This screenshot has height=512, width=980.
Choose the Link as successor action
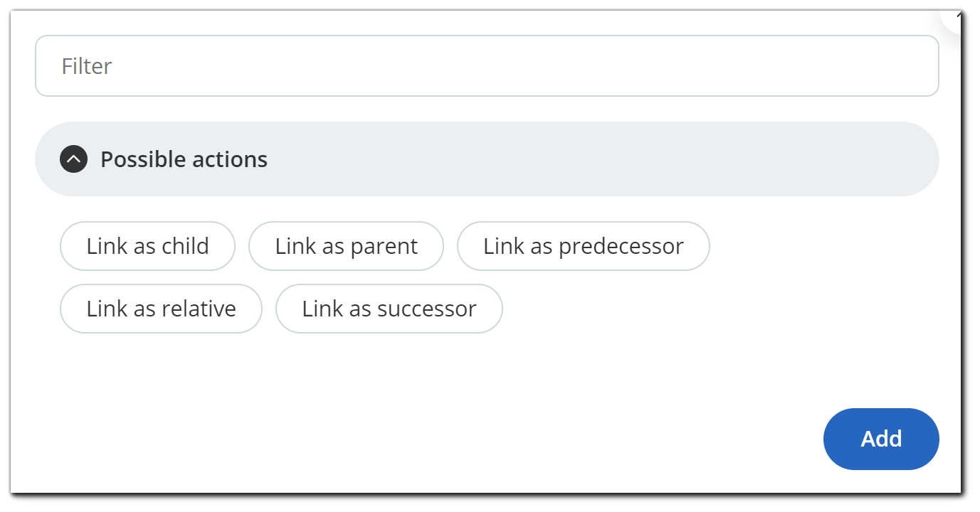[389, 309]
